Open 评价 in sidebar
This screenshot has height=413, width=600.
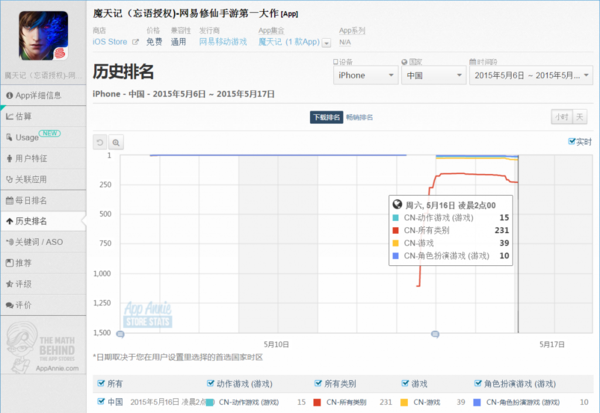coord(43,305)
